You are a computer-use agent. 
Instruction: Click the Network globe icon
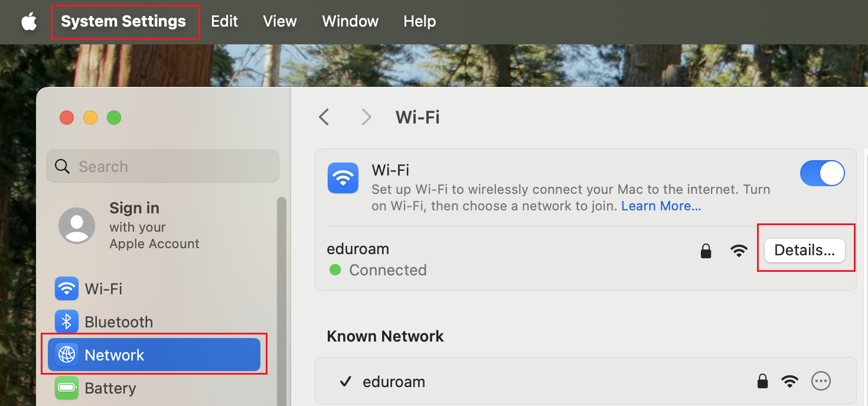(x=67, y=355)
